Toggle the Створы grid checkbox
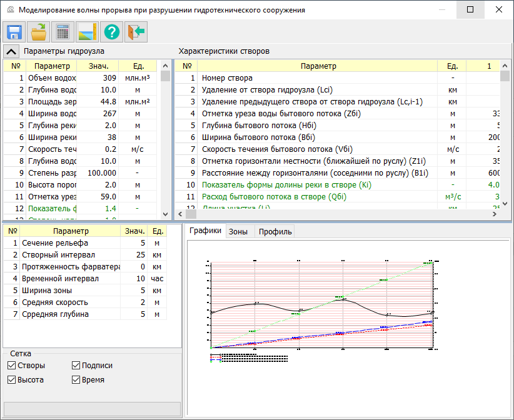 [x=12, y=366]
